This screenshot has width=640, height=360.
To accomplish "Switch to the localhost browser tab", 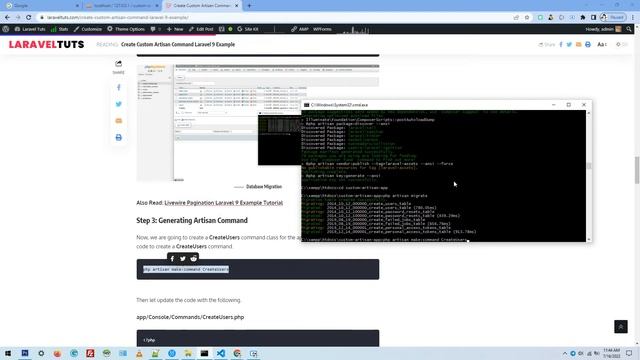I will [122, 6].
